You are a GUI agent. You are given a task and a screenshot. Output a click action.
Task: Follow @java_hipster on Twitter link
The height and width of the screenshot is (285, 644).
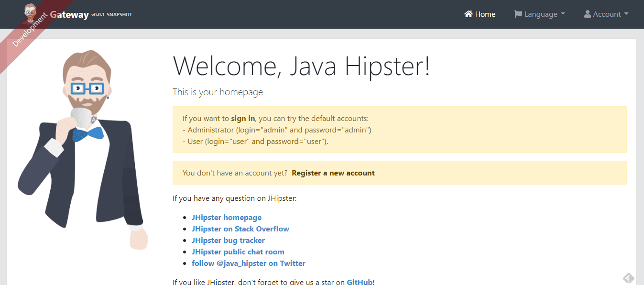click(249, 263)
